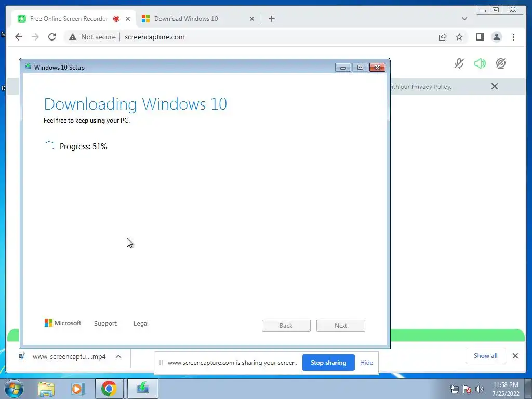This screenshot has height=399, width=532.
Task: Switch to Chrome in taskbar
Action: pos(109,389)
